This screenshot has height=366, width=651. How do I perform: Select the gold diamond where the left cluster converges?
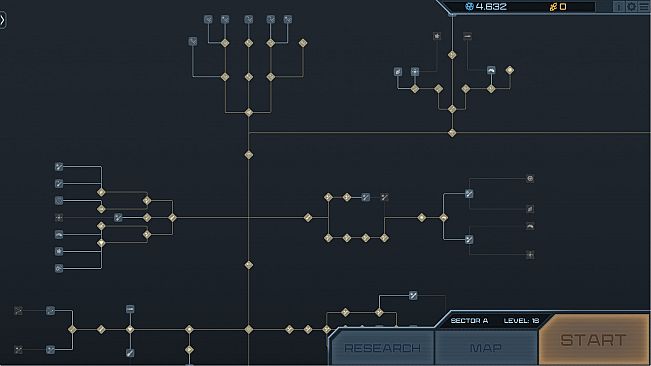click(x=172, y=217)
